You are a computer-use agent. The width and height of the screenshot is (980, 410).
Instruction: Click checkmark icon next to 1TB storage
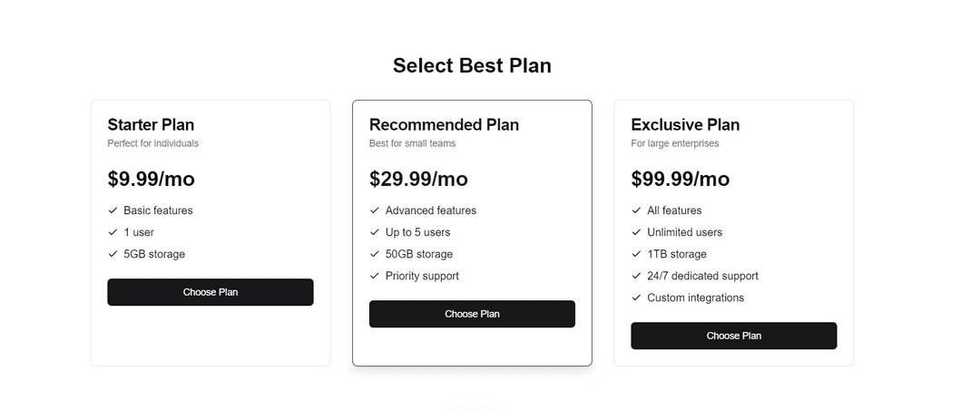636,254
